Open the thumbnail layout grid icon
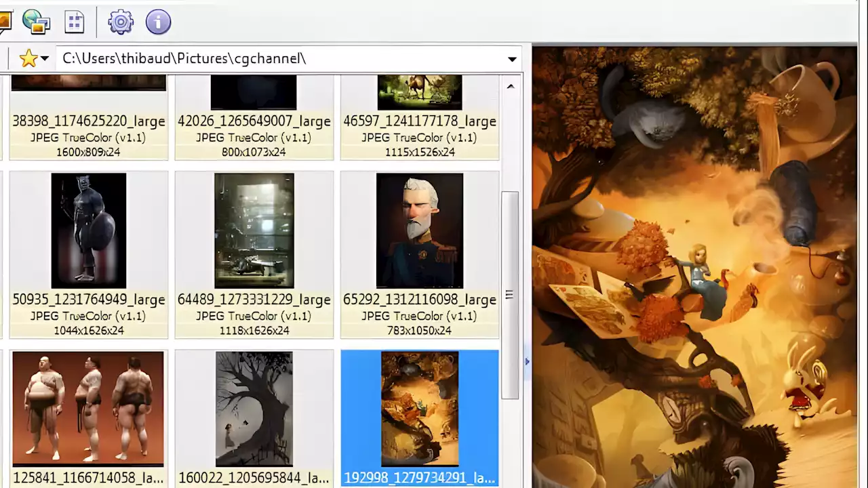This screenshot has height=488, width=868. coord(74,22)
